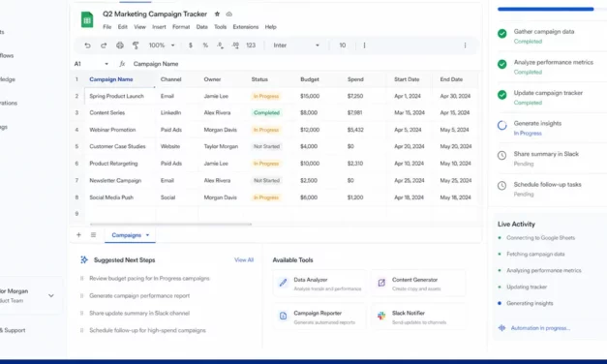Click the undo arrow in toolbar
Screen dimensions: 607x364
[87, 45]
